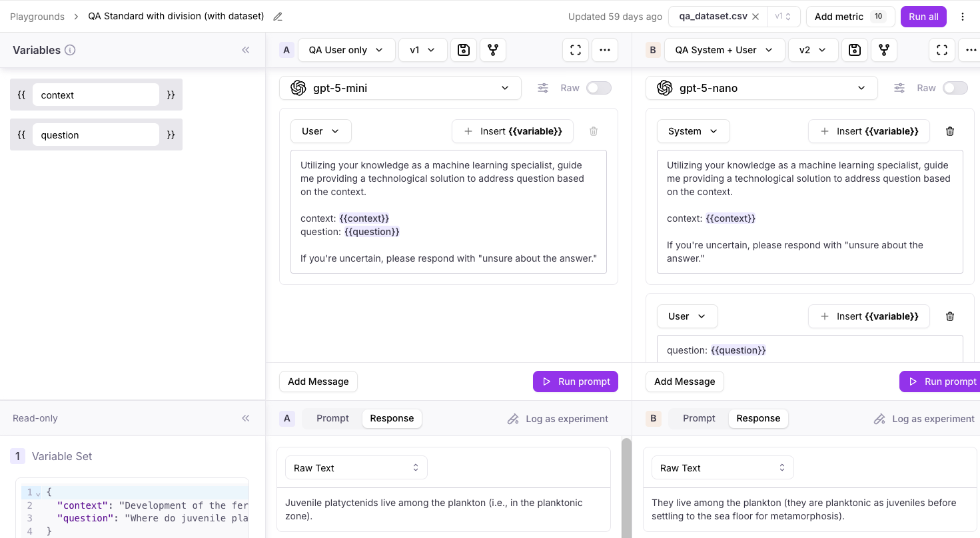
Task: Open the top-right kebab options menu
Action: (962, 17)
